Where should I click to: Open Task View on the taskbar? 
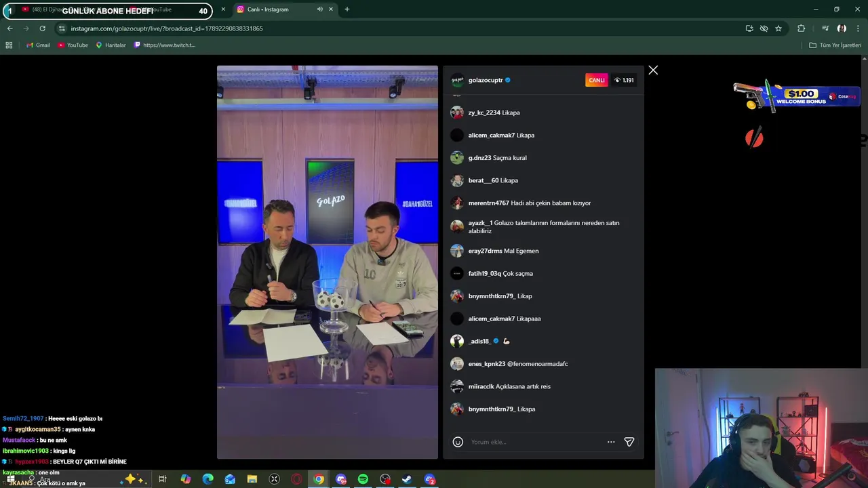tap(163, 479)
